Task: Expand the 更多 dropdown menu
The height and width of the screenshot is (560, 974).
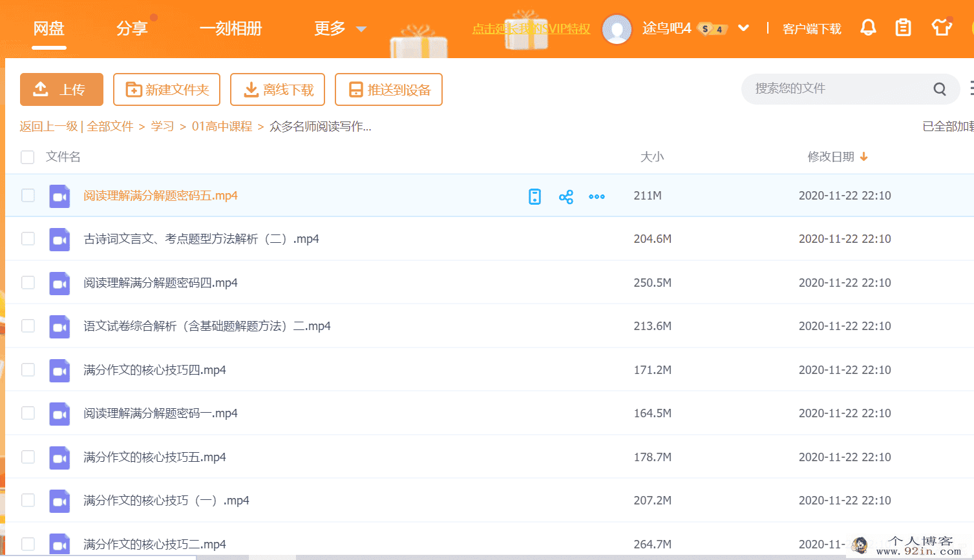Action: pyautogui.click(x=340, y=28)
